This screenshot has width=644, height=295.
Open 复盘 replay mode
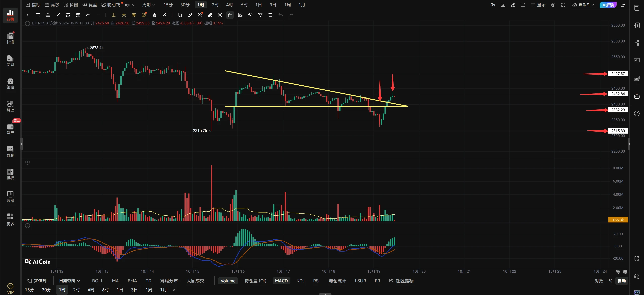coord(90,5)
